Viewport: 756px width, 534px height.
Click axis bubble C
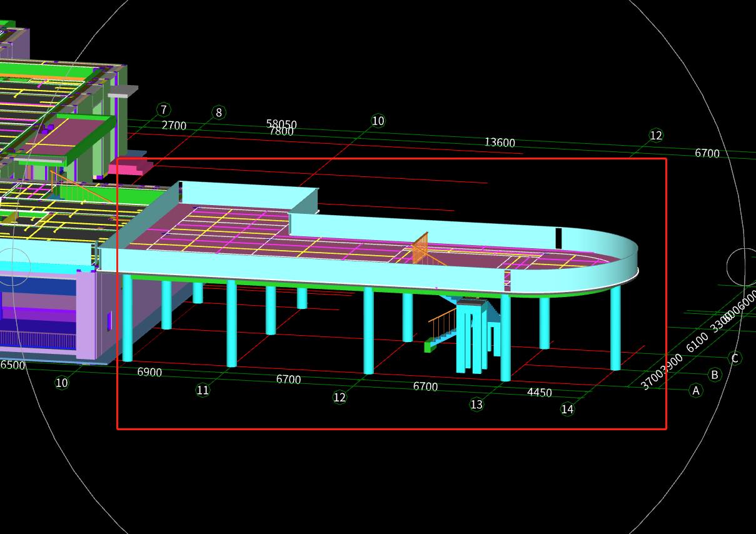click(x=735, y=358)
